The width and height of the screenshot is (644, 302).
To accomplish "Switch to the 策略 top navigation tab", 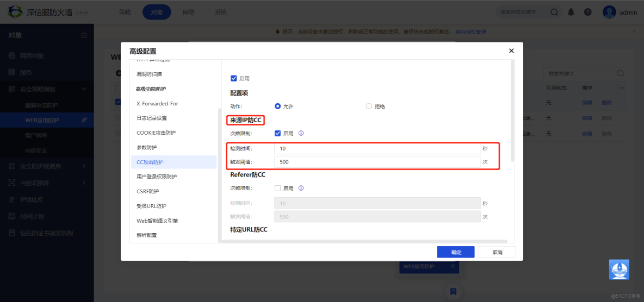I will click(125, 12).
